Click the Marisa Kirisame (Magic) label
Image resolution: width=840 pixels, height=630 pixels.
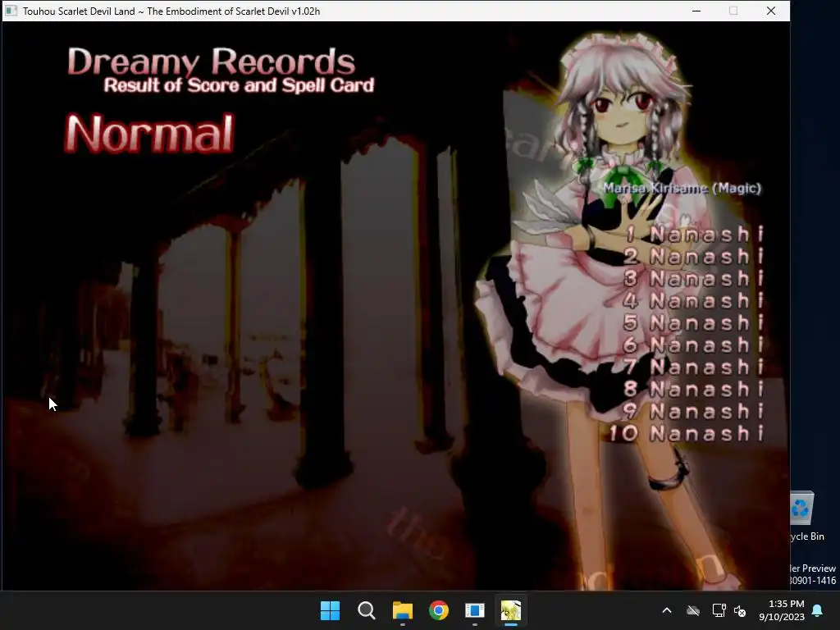click(x=682, y=188)
